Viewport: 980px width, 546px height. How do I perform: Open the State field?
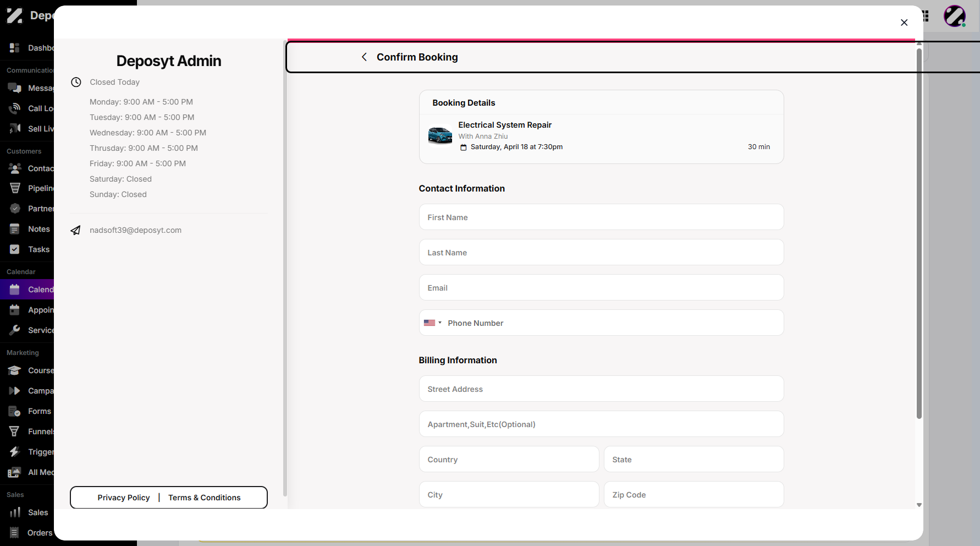pos(693,460)
